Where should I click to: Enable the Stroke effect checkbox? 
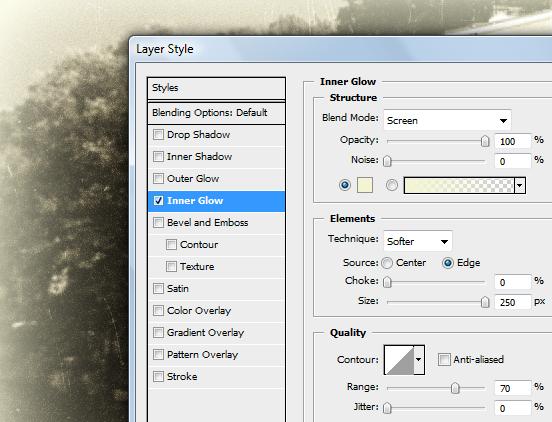coord(158,377)
